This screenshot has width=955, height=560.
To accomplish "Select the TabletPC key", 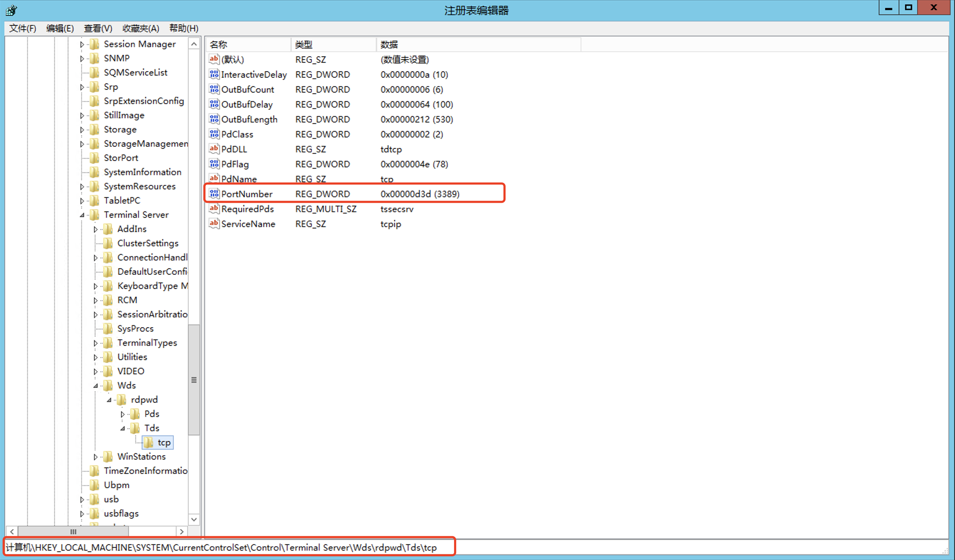I will [122, 200].
